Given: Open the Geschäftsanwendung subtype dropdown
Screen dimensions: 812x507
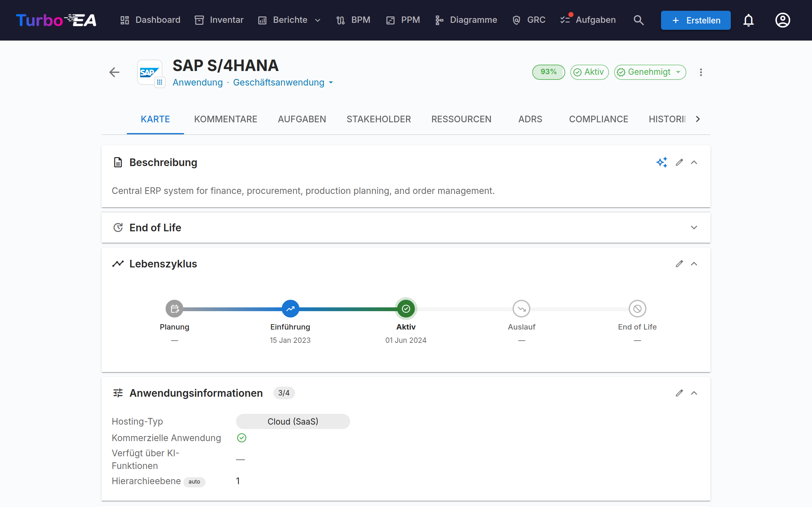Looking at the screenshot, I should pos(283,82).
